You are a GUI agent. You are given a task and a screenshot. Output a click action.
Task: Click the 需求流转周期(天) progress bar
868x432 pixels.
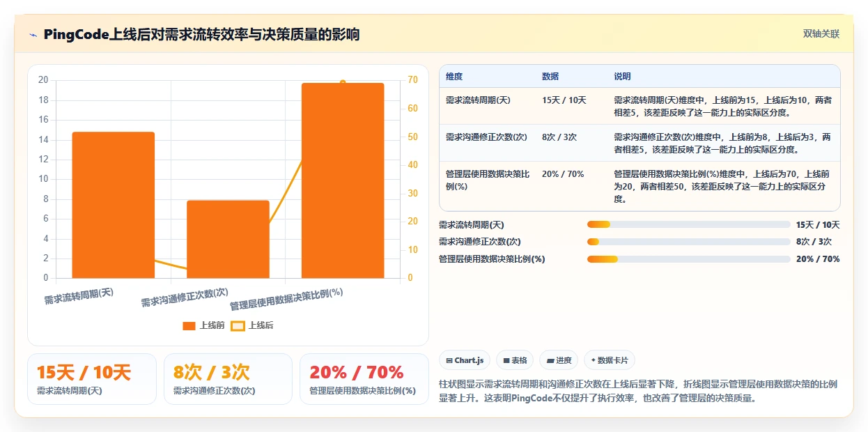[x=689, y=224]
